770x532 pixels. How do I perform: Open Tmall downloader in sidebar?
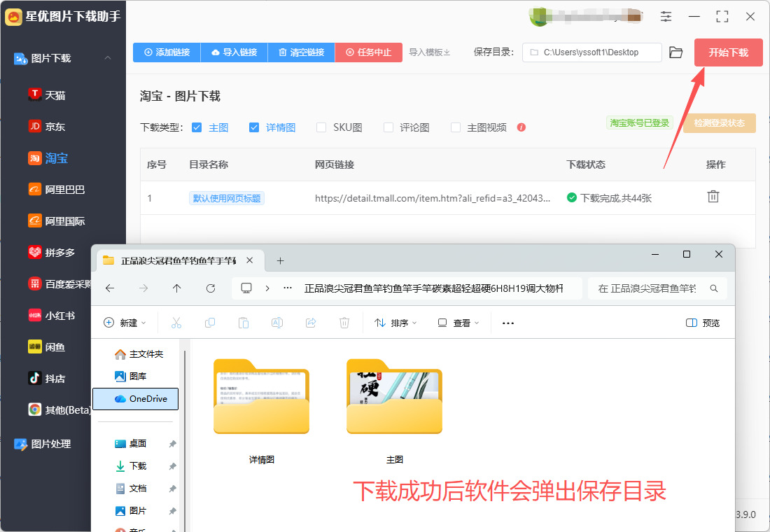click(47, 94)
